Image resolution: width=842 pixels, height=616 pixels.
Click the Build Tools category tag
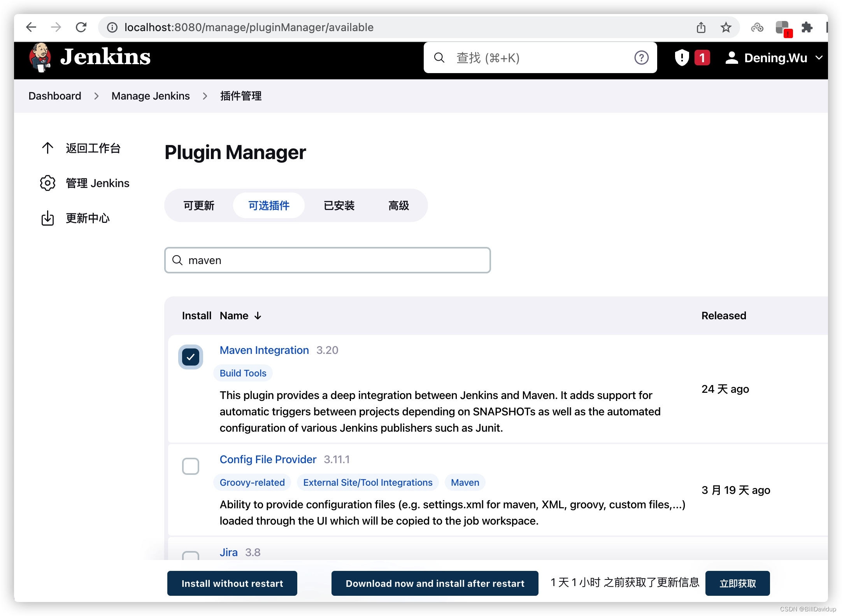coord(243,373)
